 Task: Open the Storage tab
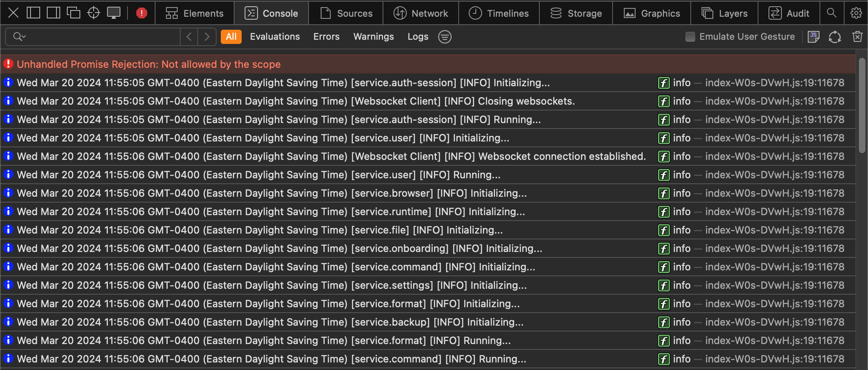click(x=576, y=13)
